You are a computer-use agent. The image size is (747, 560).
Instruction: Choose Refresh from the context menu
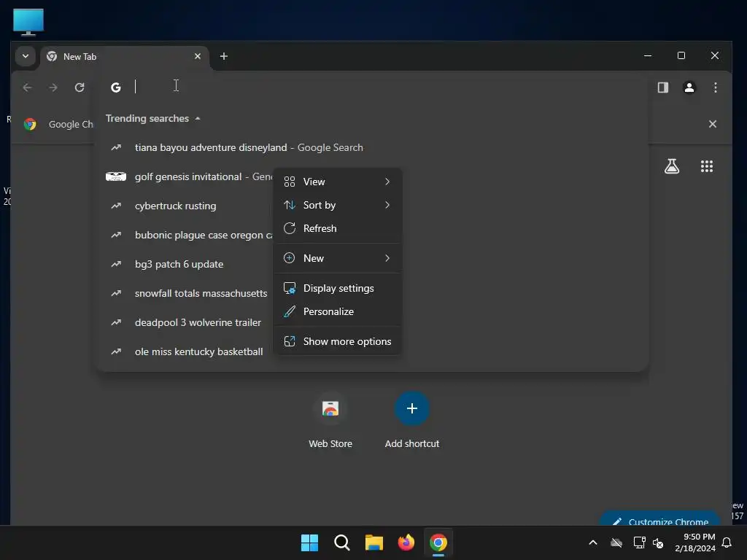(337, 228)
